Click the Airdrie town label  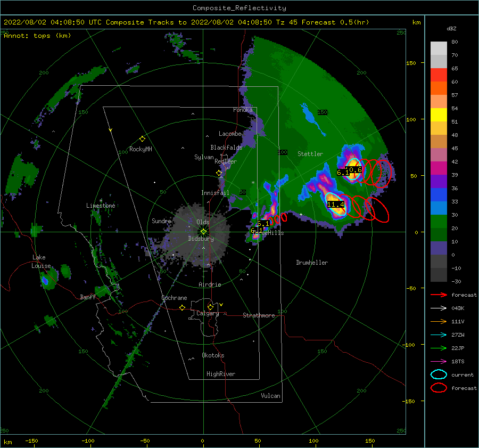coord(210,284)
